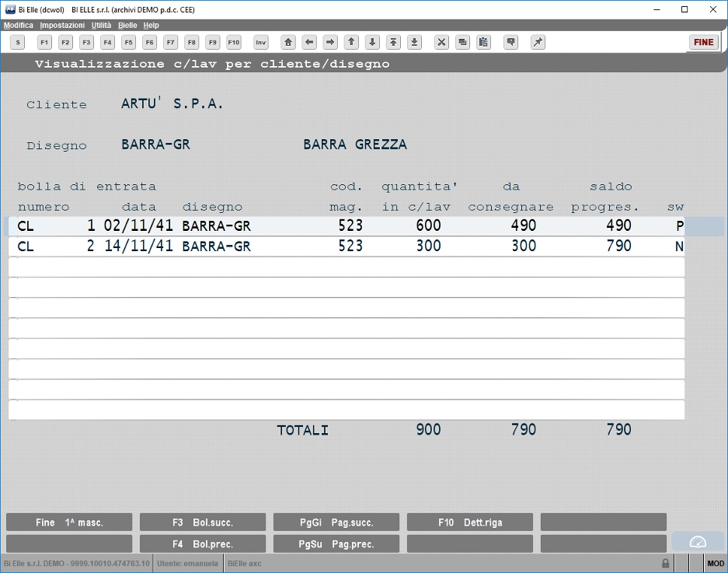Select the row dated 14/11/41
The image size is (728, 573).
point(347,246)
